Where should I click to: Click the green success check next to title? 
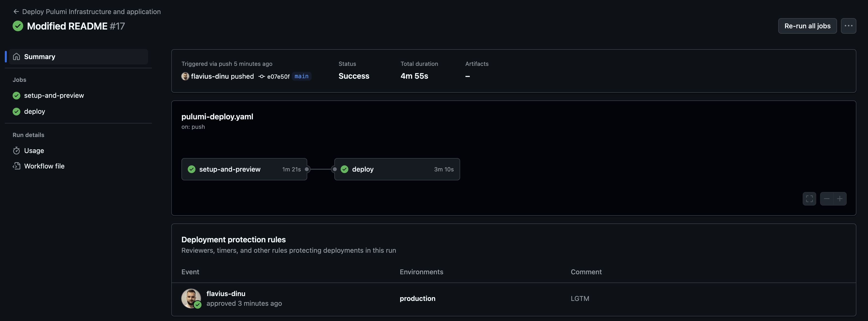point(18,26)
